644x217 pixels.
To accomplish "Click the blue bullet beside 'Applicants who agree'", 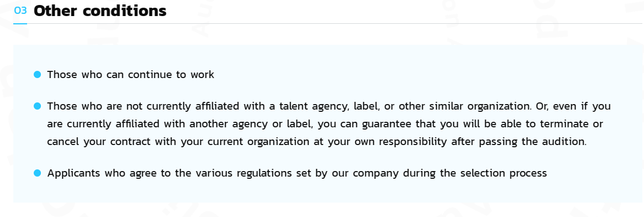I will click(38, 173).
